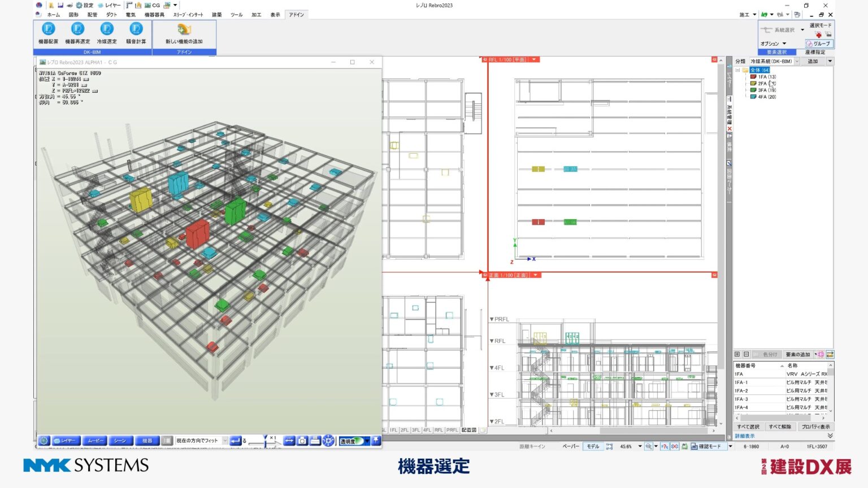Open the 現在の方向でフィット dropdown
This screenshot has width=868, height=488.
point(225,441)
